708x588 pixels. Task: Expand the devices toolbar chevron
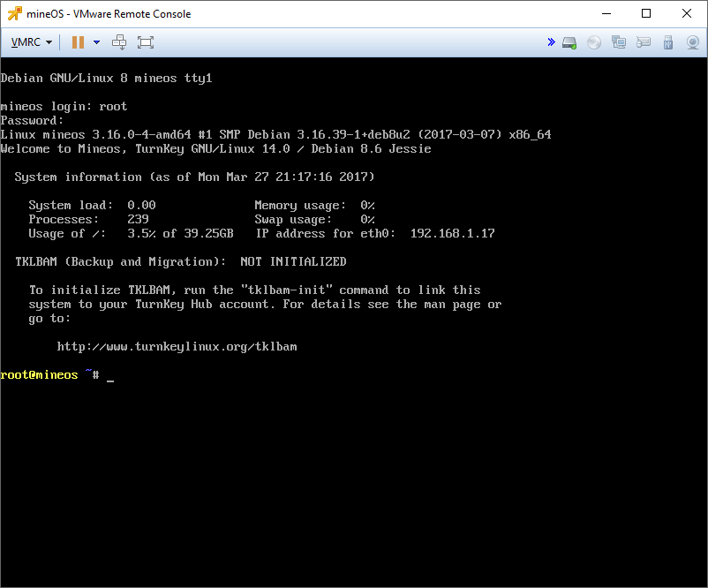552,42
